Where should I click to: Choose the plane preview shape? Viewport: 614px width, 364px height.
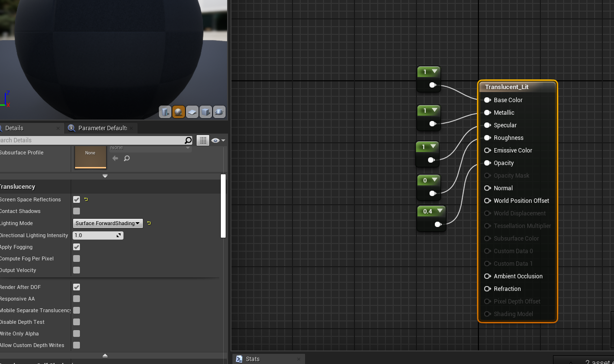click(x=192, y=112)
